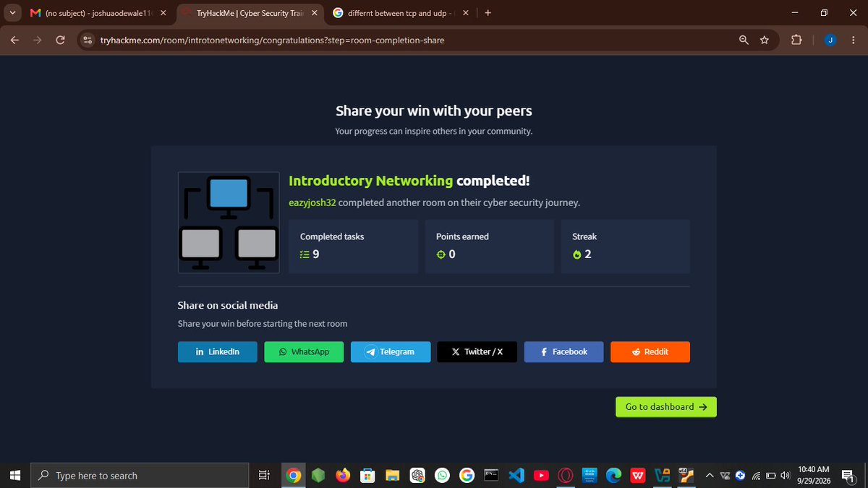Open the Chrome extensions puzzle icon
Viewport: 868px width, 488px height.
click(x=796, y=40)
